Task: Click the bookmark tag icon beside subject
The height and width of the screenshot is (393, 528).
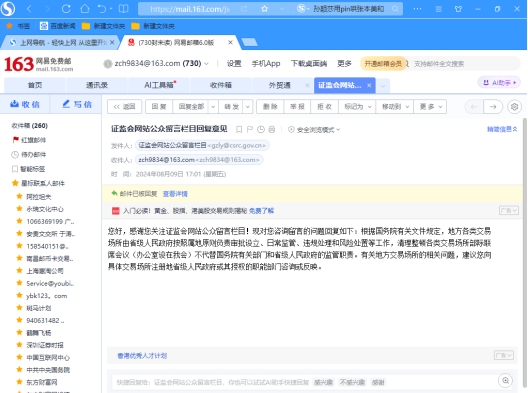Action: (x=239, y=130)
